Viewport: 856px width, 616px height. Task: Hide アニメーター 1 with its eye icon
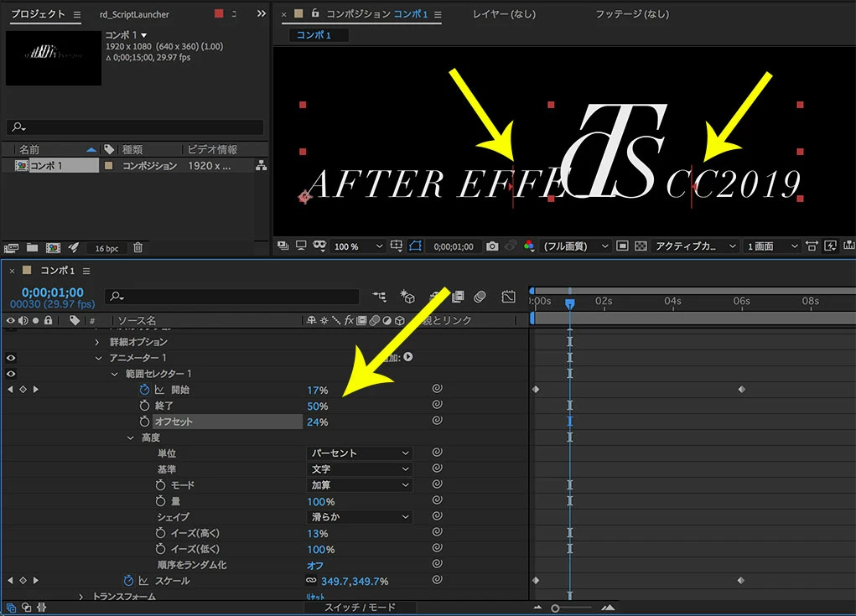10,358
